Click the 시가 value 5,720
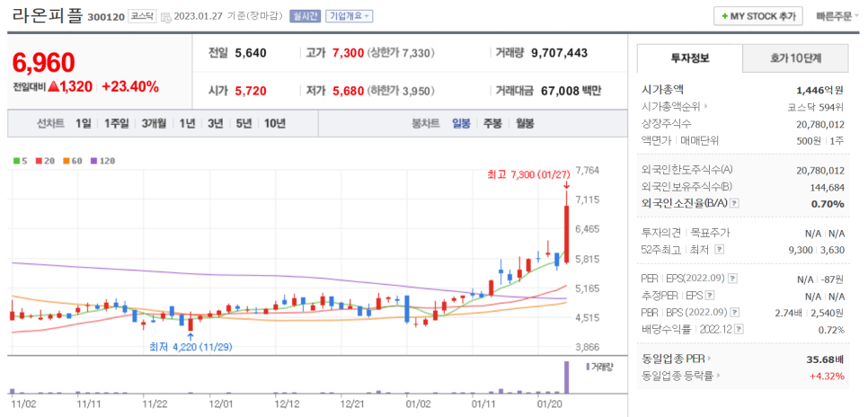Screen dimensions: 868x417 pos(251,91)
